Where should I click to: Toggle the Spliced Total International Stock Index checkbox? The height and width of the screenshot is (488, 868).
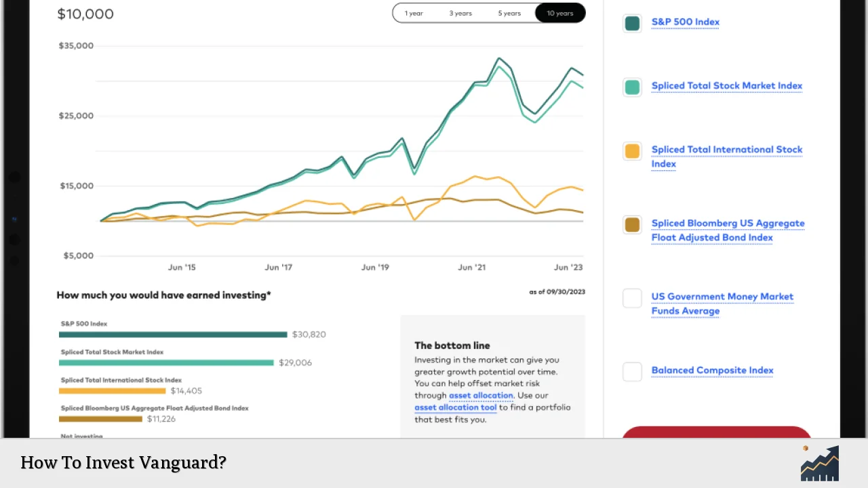pyautogui.click(x=632, y=151)
